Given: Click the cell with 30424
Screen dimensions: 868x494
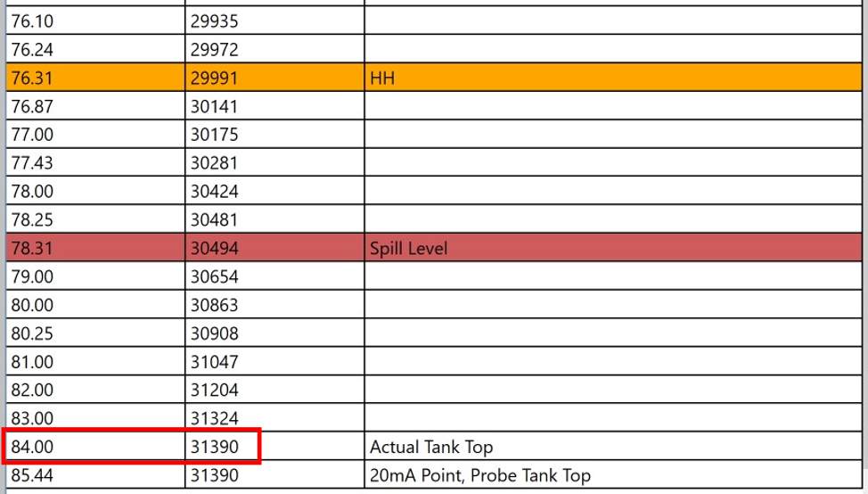Looking at the screenshot, I should pyautogui.click(x=274, y=192).
